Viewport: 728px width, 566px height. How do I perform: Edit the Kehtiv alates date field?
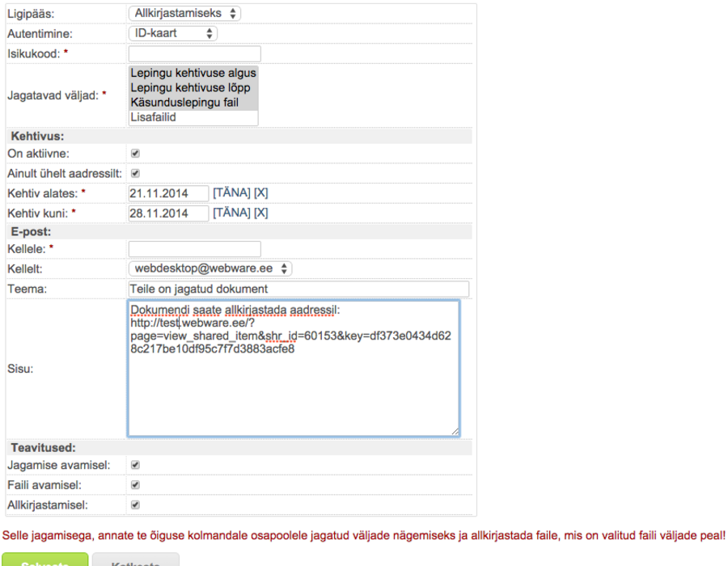coord(168,193)
